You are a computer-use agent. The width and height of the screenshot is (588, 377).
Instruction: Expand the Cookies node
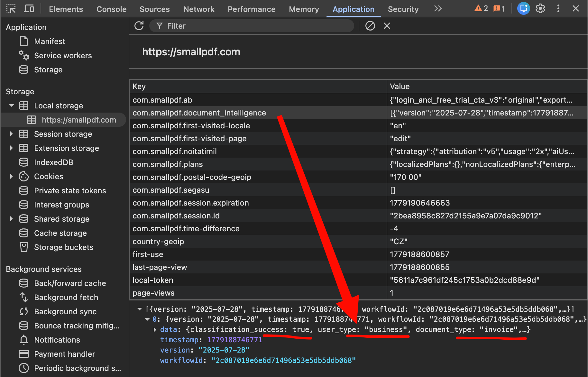pyautogui.click(x=12, y=176)
